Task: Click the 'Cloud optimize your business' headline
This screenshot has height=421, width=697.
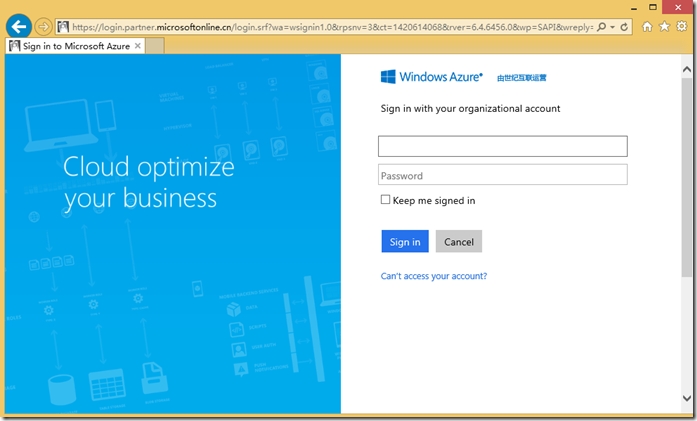Action: [148, 182]
